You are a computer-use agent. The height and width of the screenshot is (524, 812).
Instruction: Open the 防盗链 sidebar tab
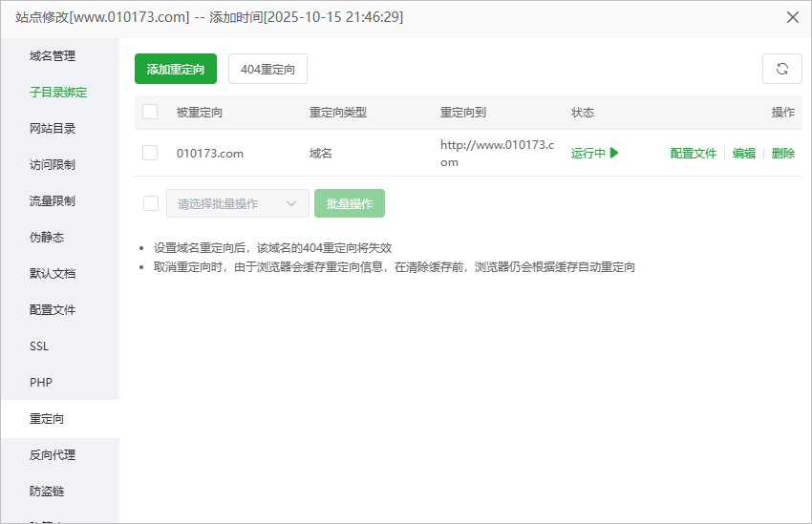click(x=60, y=491)
